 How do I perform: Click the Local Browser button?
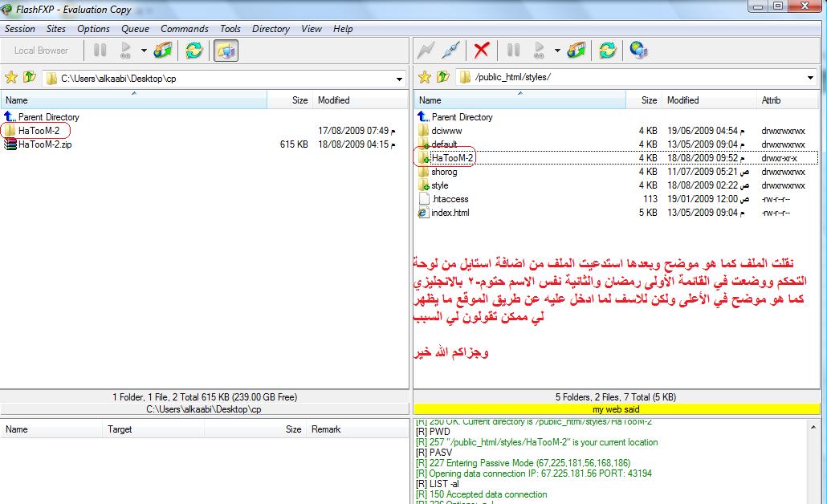tap(41, 51)
